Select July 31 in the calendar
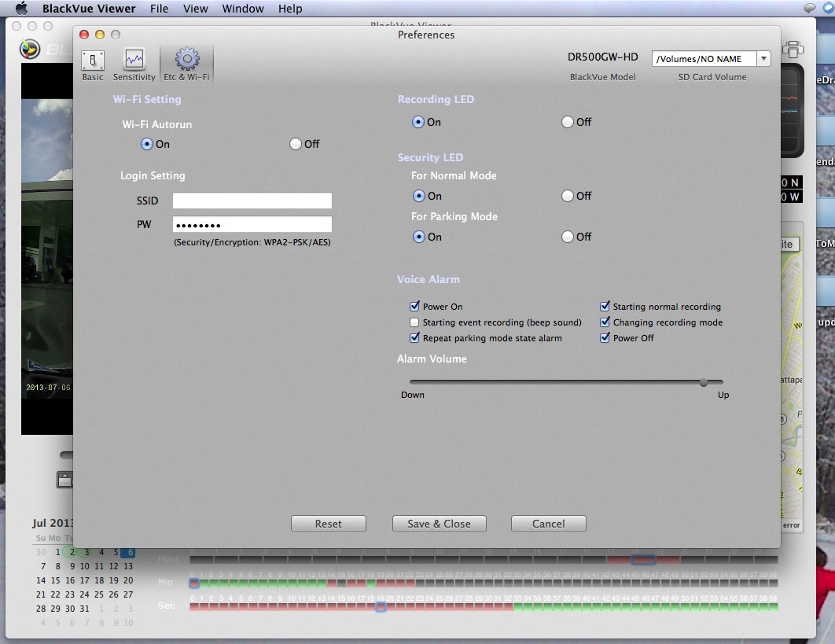 [84, 609]
